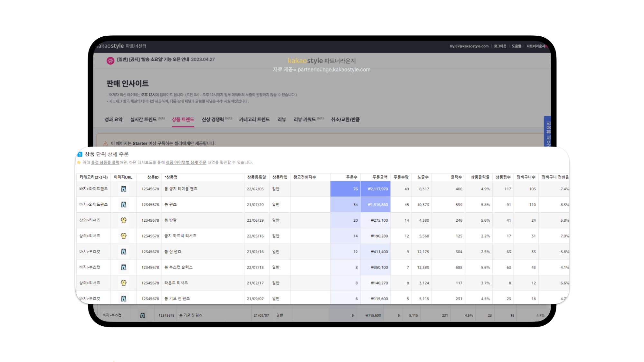Viewport: 644px width, 362px height.
Task: Click the underlined 특정 상품을 클릭 link
Action: tap(105, 162)
